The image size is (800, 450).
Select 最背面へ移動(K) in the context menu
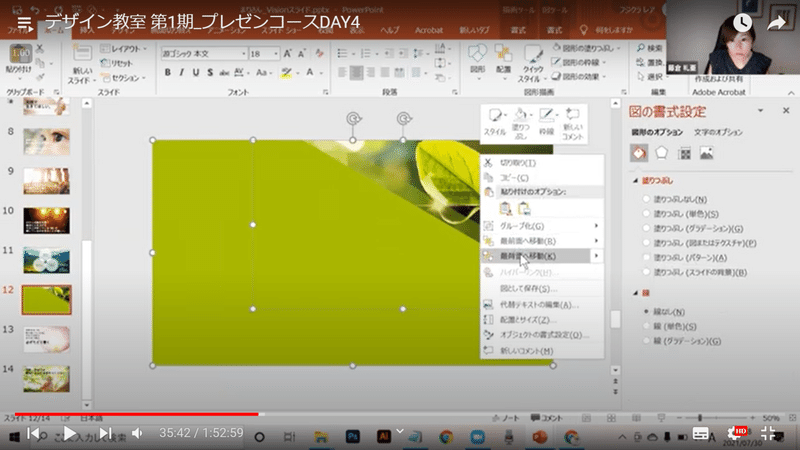click(x=542, y=256)
